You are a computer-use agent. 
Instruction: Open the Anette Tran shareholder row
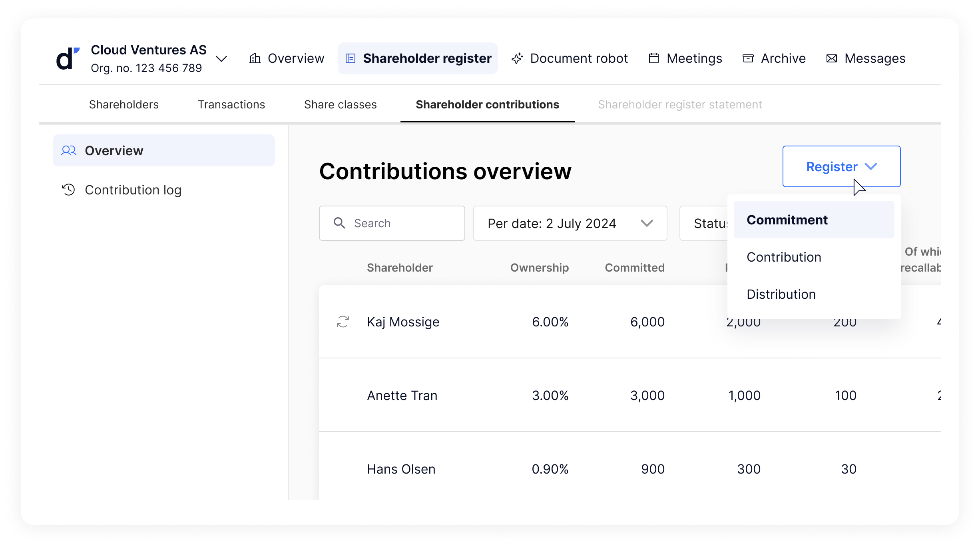(x=402, y=395)
